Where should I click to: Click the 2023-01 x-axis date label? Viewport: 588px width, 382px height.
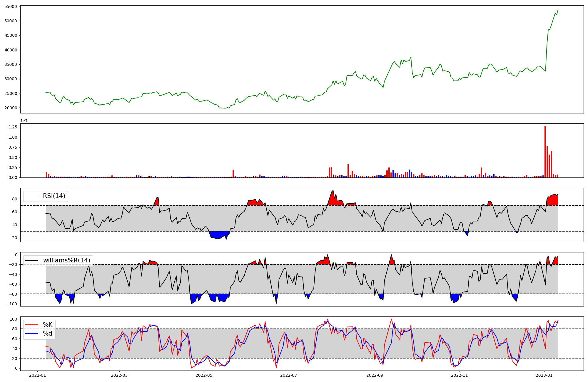coord(544,375)
